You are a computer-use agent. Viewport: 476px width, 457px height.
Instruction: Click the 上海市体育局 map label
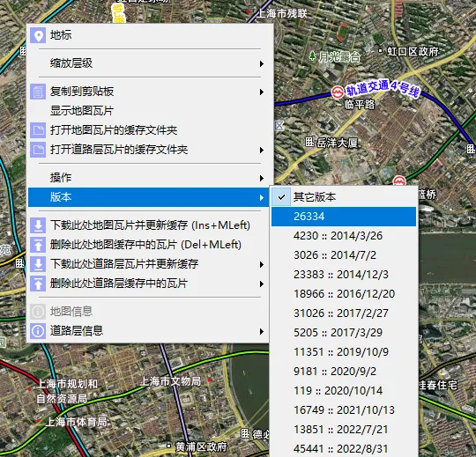pos(76,422)
